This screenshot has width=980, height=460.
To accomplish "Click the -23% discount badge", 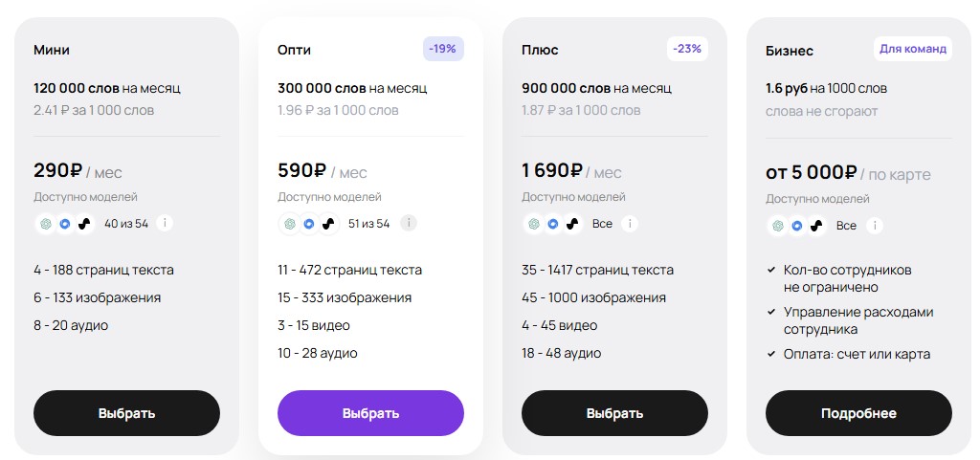I will 687,48.
